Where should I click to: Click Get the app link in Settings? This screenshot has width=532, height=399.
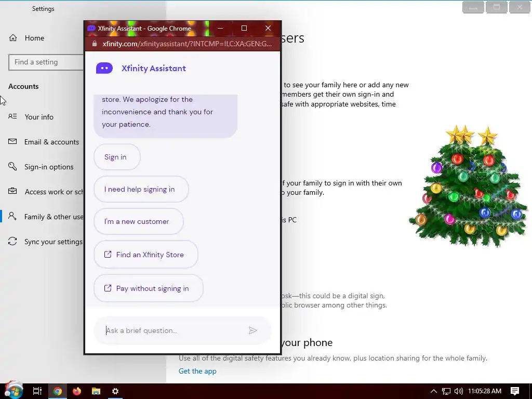coord(197,371)
